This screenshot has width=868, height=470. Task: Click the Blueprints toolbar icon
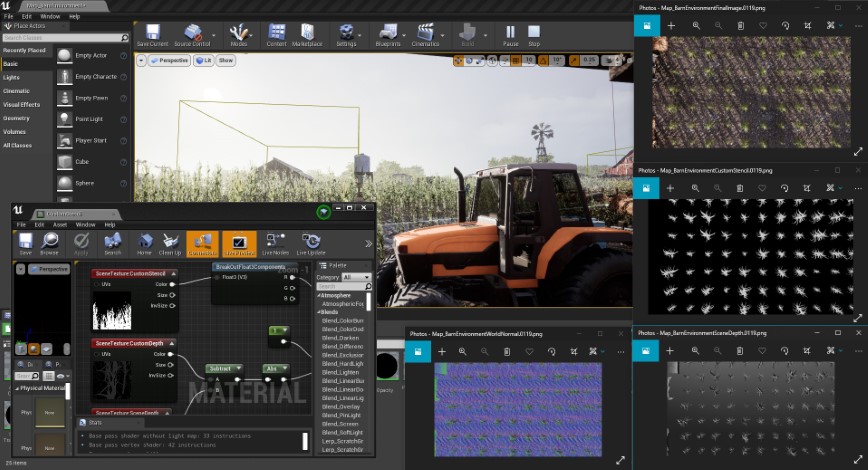388,35
